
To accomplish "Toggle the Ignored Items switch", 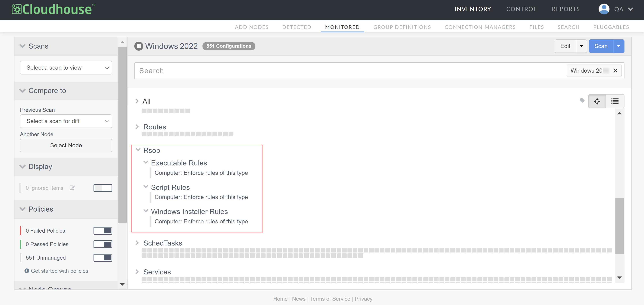I will tap(103, 188).
